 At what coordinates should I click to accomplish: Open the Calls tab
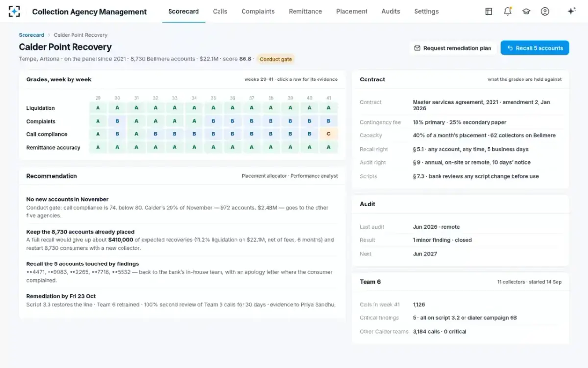tap(220, 11)
